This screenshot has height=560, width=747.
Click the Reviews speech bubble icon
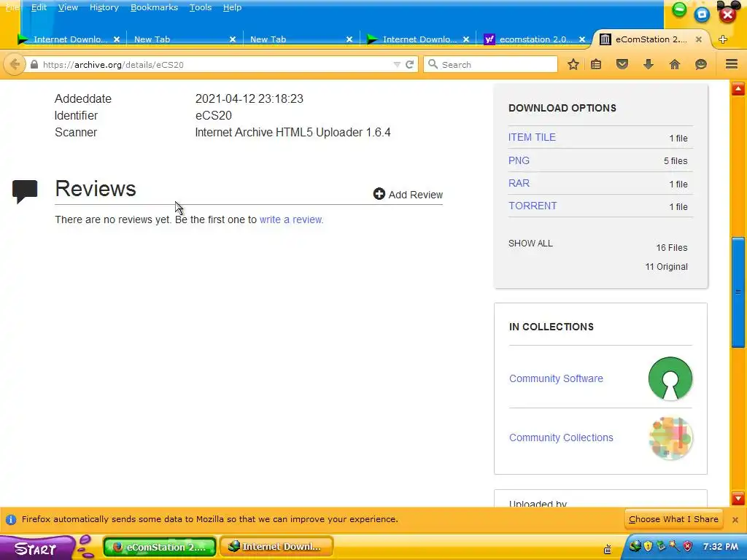click(25, 192)
